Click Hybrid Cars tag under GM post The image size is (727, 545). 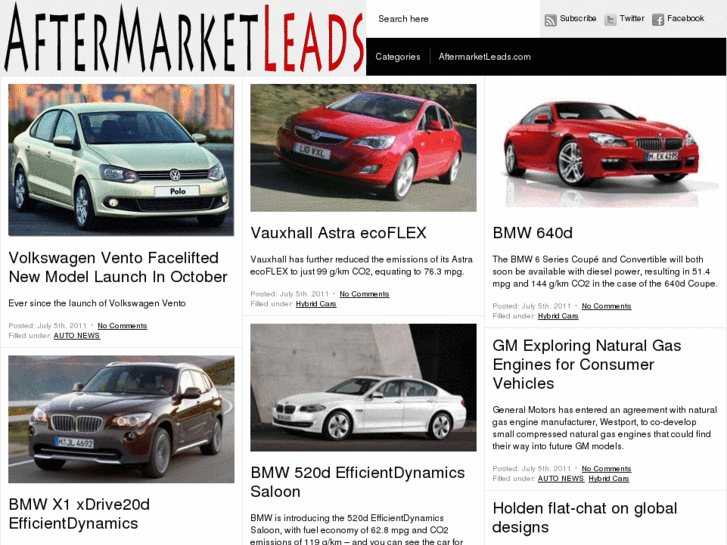[608, 478]
